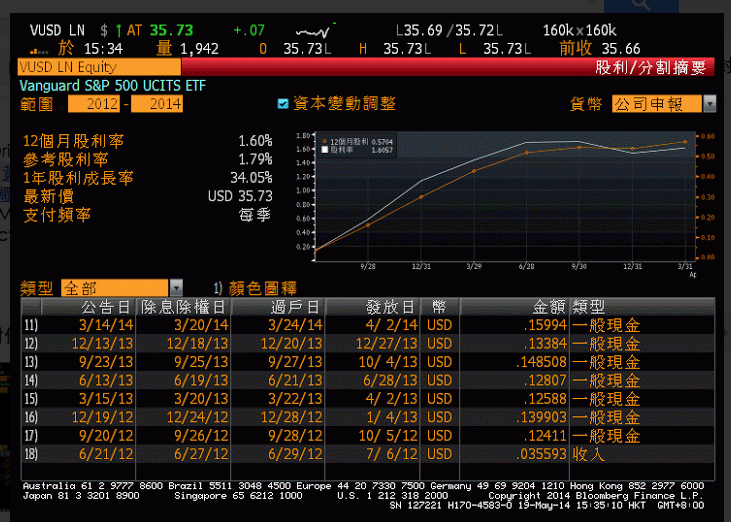Open the 貨幣 currency dropdown arrow
Image resolution: width=731 pixels, height=522 pixels.
pyautogui.click(x=709, y=103)
